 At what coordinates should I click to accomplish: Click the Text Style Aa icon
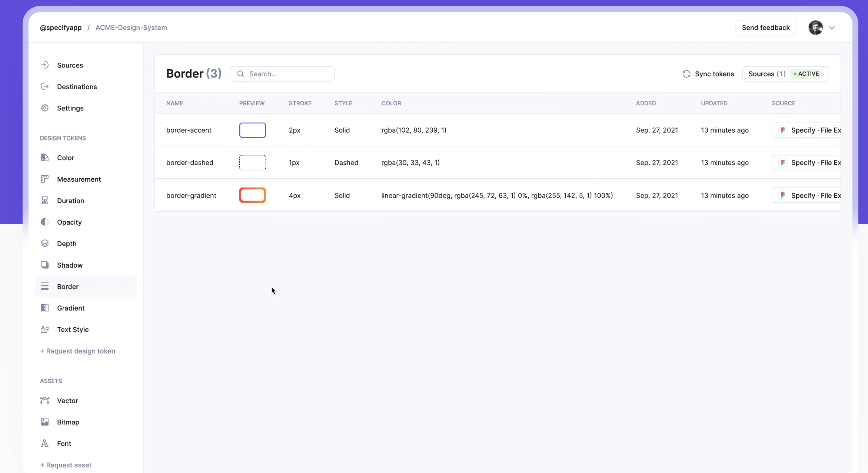[44, 330]
